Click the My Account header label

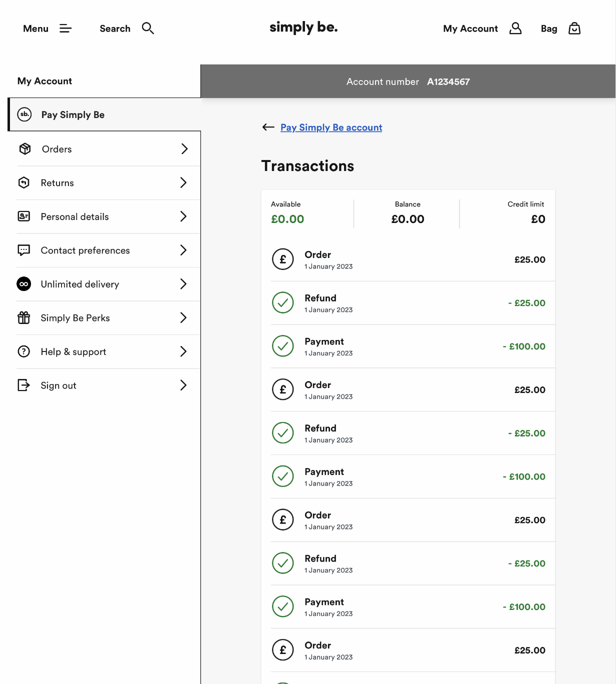click(x=470, y=28)
